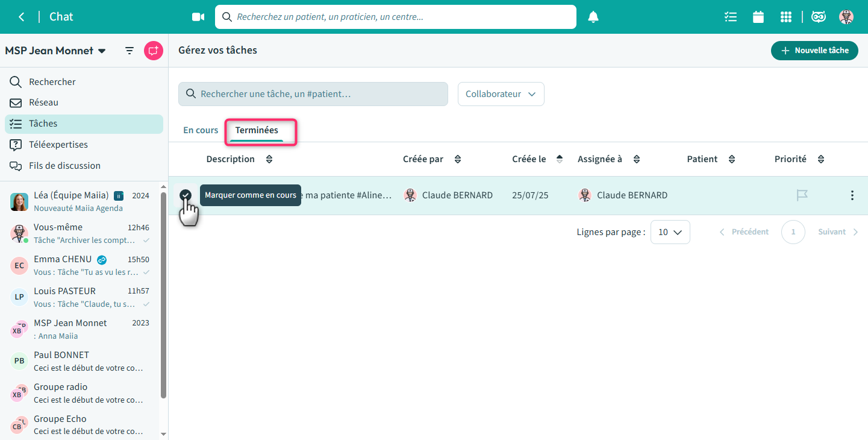This screenshot has height=440, width=868.
Task: Open the Collaborateur filter dropdown
Action: [501, 94]
